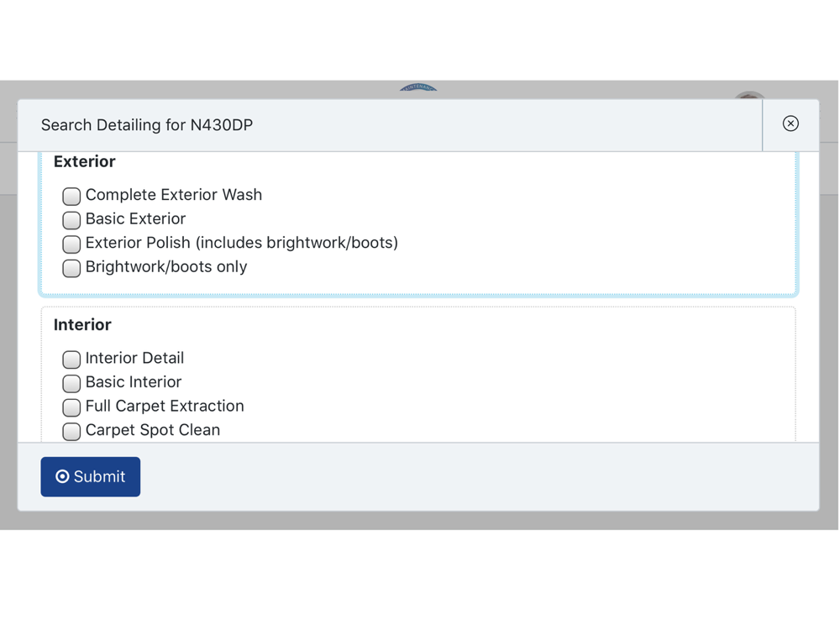Image resolution: width=840 pixels, height=630 pixels.
Task: Tick the Basic Exterior checkbox
Action: tap(71, 220)
